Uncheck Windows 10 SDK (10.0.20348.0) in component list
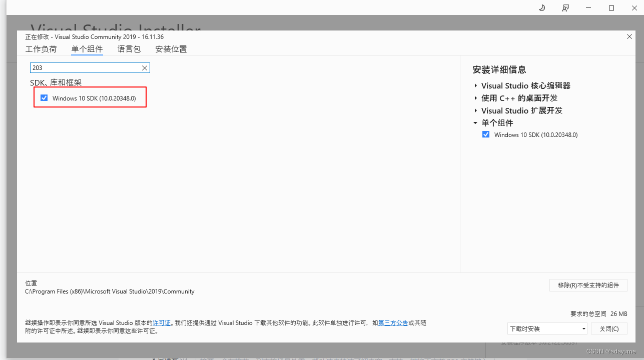The image size is (644, 360). [44, 97]
